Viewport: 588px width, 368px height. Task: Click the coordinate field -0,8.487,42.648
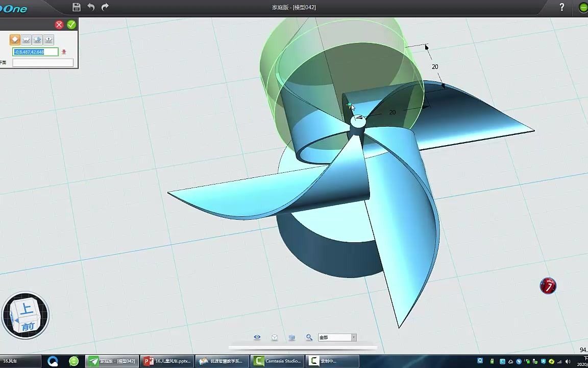(x=36, y=52)
